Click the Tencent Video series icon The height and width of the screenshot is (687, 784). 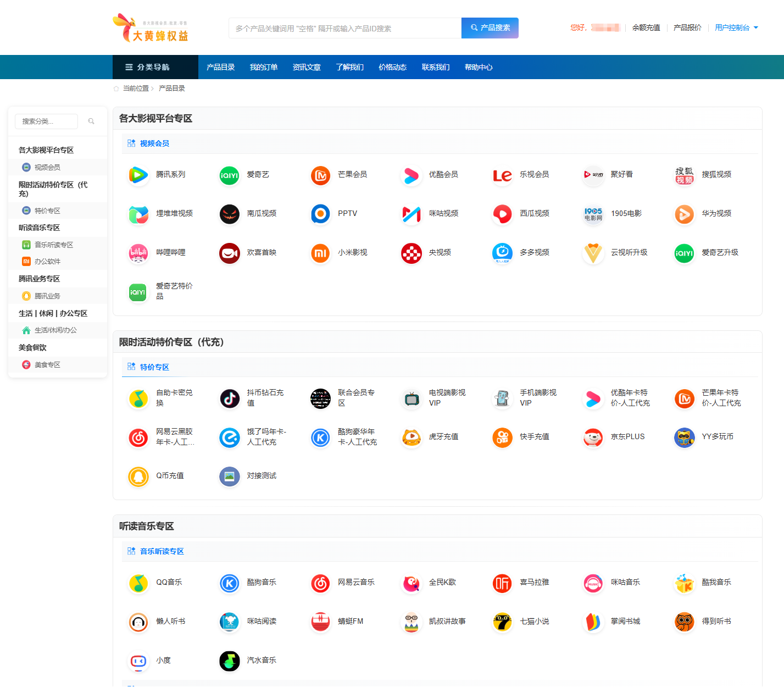click(x=138, y=175)
